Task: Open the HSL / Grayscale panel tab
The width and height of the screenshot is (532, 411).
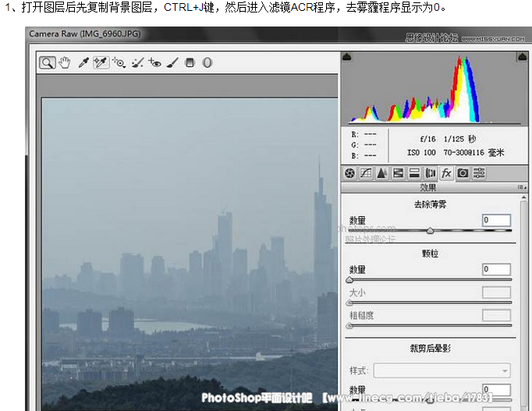Action: tap(398, 173)
